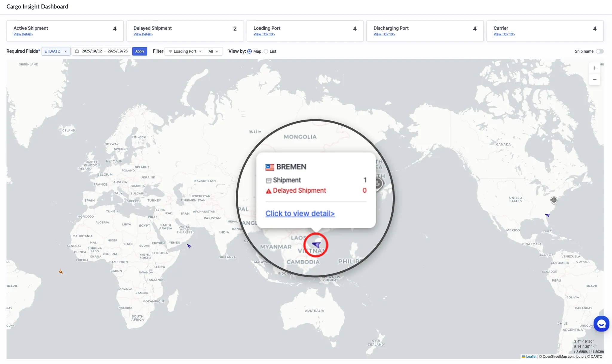Click the blue ship marker near Yemen
Viewport: 612px width, 364px height.
click(189, 246)
